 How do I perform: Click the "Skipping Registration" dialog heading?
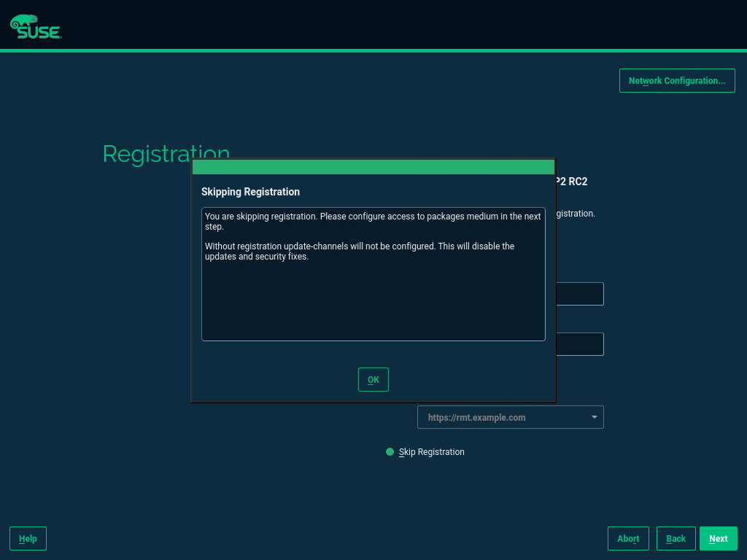(250, 192)
